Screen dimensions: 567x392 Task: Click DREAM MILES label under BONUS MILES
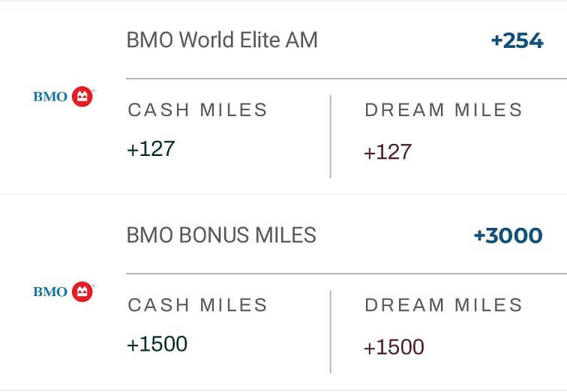point(443,305)
